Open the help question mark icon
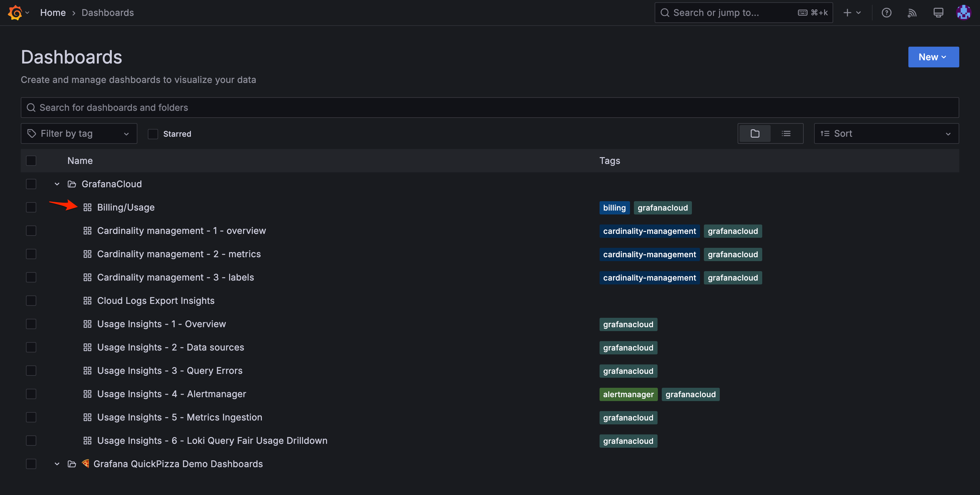Viewport: 980px width, 495px height. click(x=886, y=13)
